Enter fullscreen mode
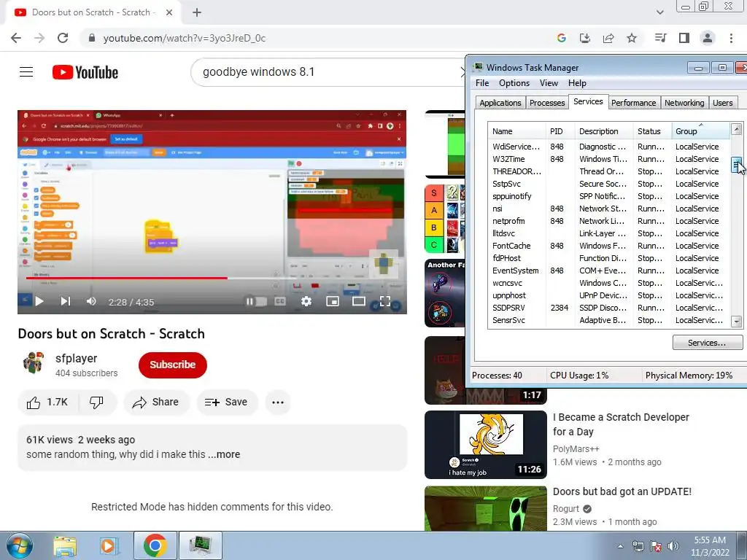Screen dimensions: 747x560 point(385,301)
